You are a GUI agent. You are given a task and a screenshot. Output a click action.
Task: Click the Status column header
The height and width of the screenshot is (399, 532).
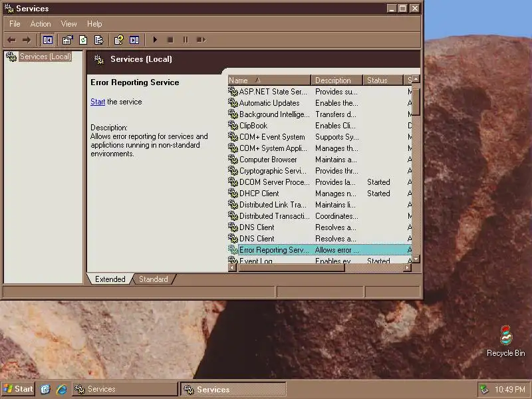[x=383, y=80]
